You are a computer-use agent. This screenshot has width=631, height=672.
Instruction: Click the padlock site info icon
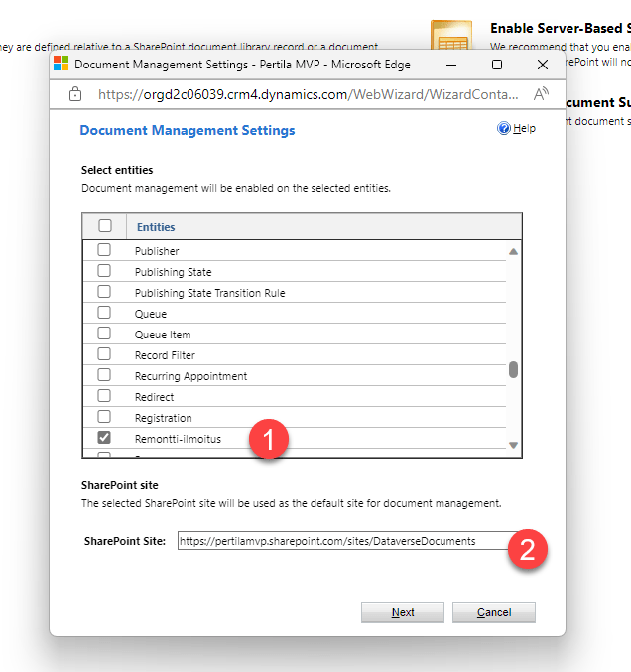(x=75, y=95)
